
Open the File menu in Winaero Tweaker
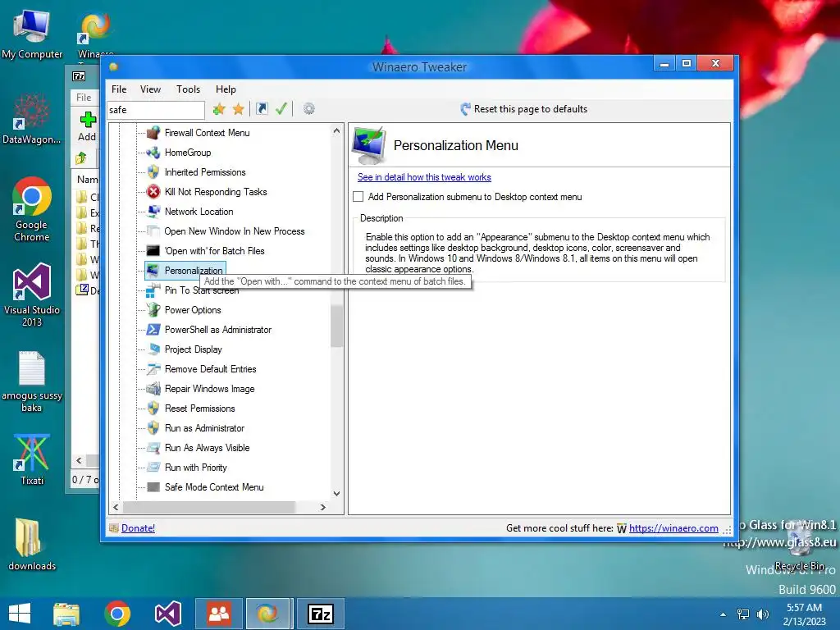click(119, 89)
